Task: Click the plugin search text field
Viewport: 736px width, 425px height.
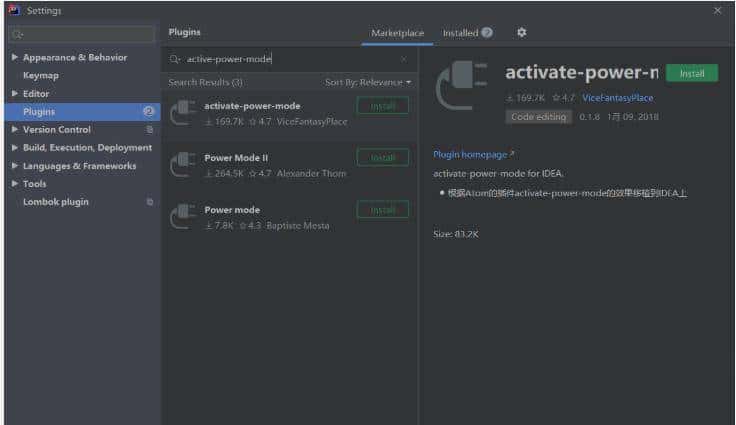Action: (290, 59)
